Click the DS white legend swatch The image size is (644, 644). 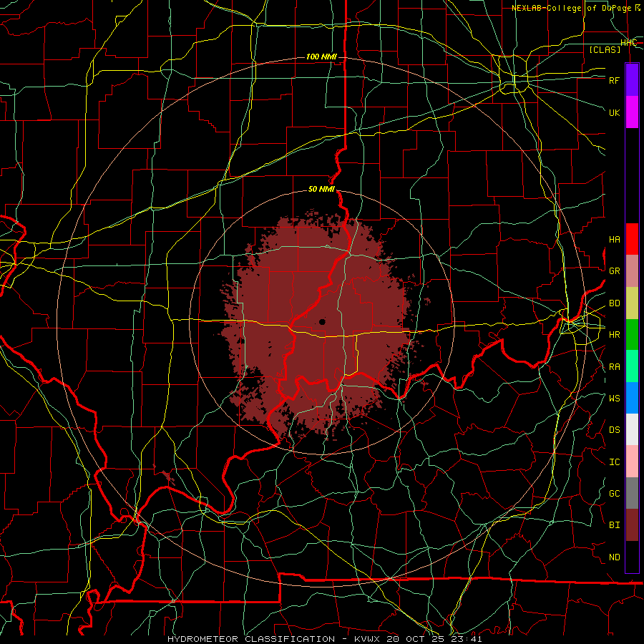point(632,429)
